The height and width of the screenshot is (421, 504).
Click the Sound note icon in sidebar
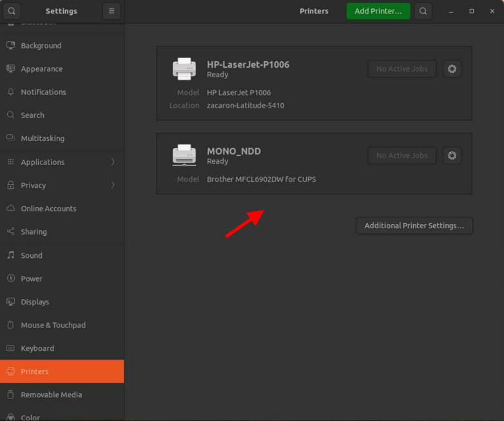coord(10,255)
